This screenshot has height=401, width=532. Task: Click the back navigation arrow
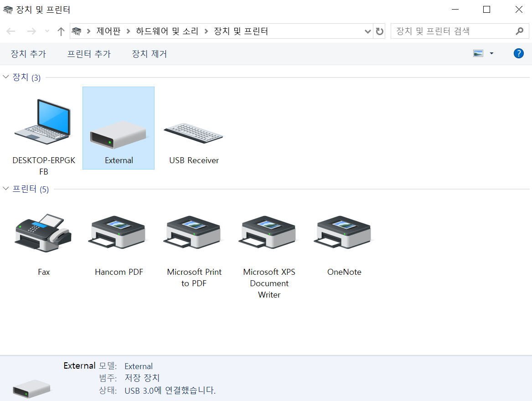coord(11,31)
